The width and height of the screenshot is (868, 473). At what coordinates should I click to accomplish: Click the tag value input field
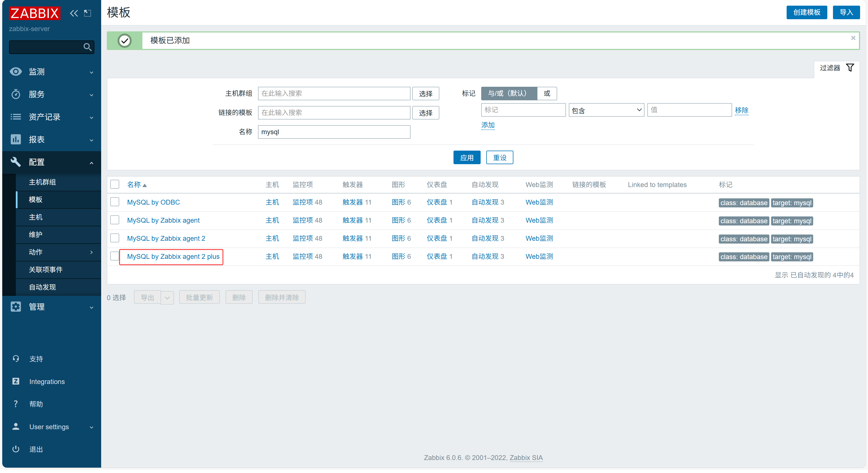coord(689,110)
